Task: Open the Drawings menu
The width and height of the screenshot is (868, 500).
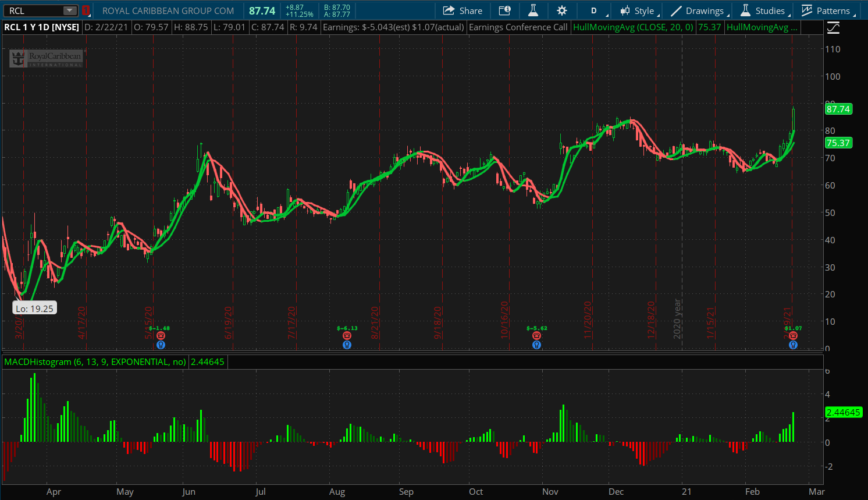Action: (x=699, y=10)
